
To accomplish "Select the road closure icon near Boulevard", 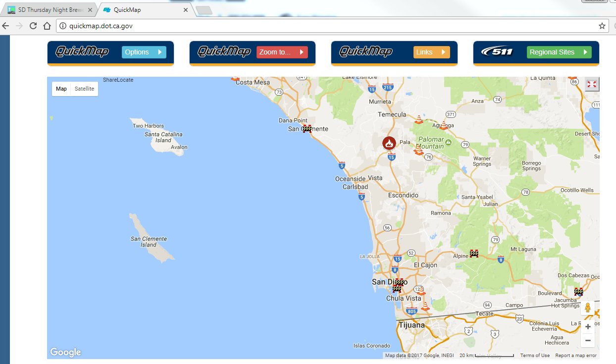I will (x=578, y=291).
